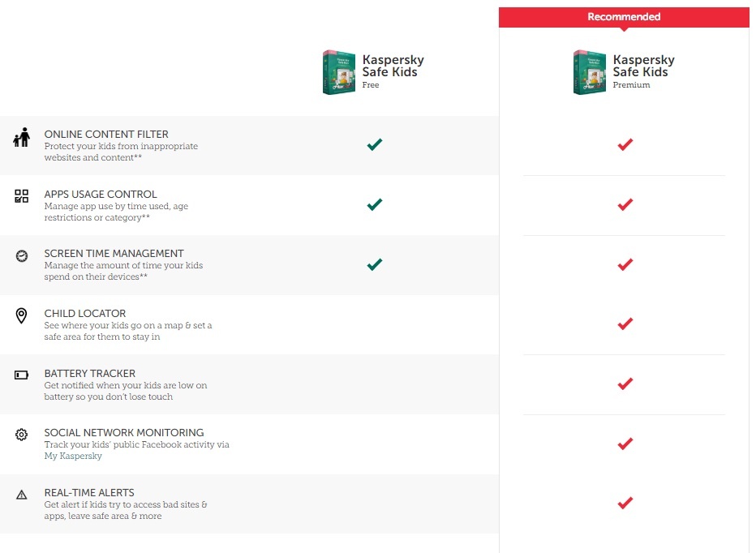The width and height of the screenshot is (756, 553).
Task: Click the Child Locator map pin icon
Action: click(x=22, y=315)
